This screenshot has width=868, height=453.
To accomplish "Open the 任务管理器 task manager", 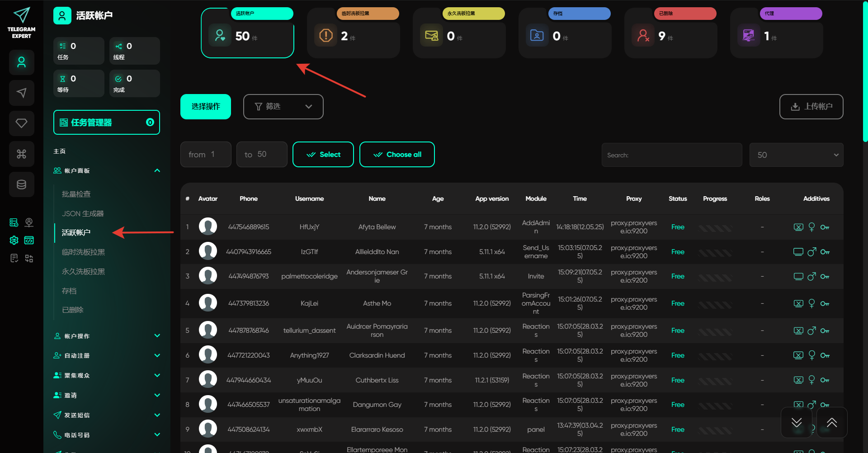I will 106,123.
